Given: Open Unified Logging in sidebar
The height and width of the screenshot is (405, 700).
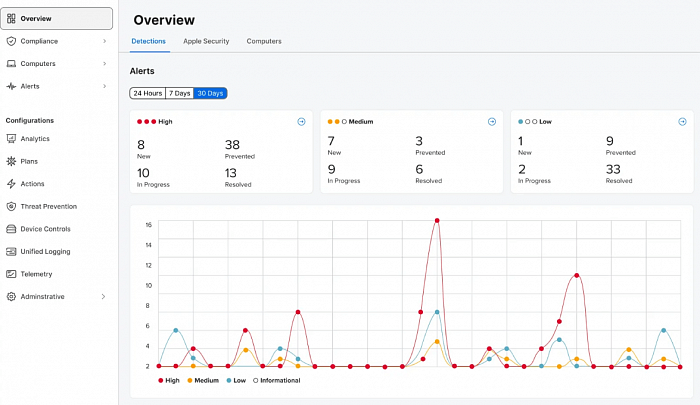Looking at the screenshot, I should 45,251.
